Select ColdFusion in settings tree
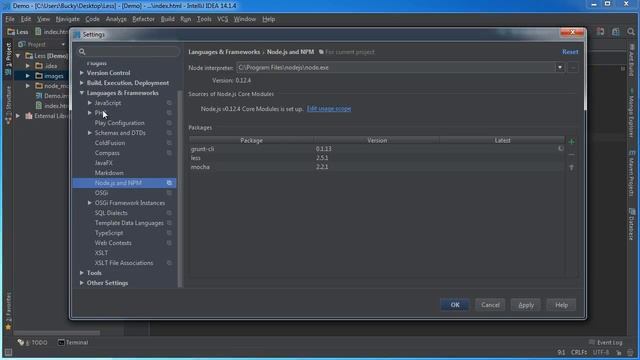 pos(110,143)
